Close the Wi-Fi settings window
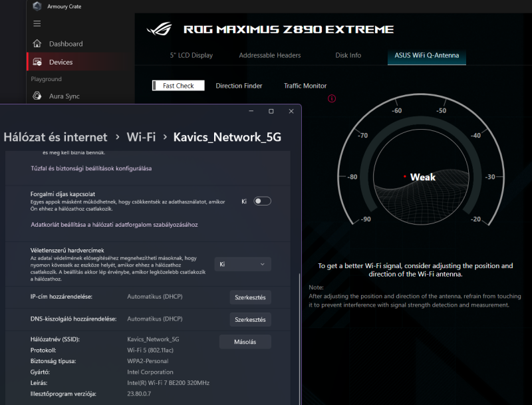Image resolution: width=532 pixels, height=405 pixels. point(291,111)
